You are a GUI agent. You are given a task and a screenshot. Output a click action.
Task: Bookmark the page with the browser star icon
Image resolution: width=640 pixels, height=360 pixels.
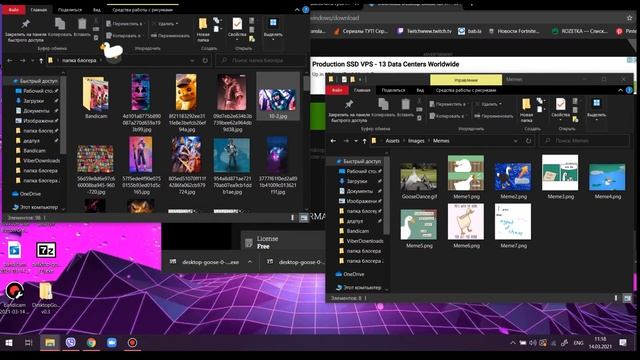pos(629,18)
